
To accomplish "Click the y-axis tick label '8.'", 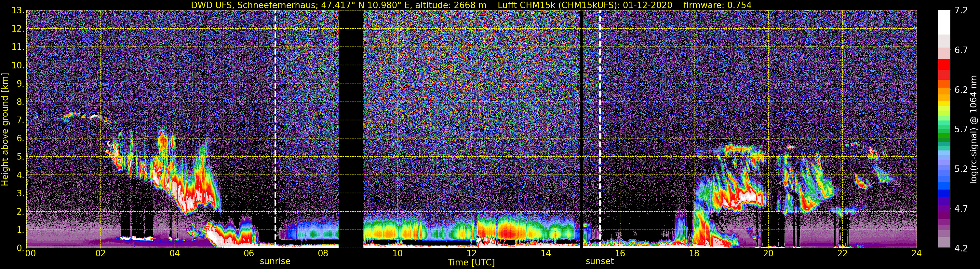I will click(x=20, y=102).
